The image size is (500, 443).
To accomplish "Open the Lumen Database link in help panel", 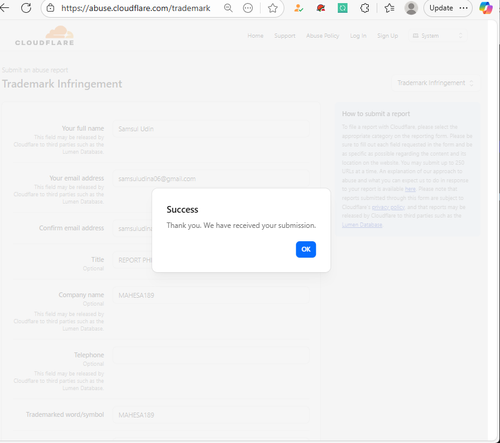I will tap(362, 225).
